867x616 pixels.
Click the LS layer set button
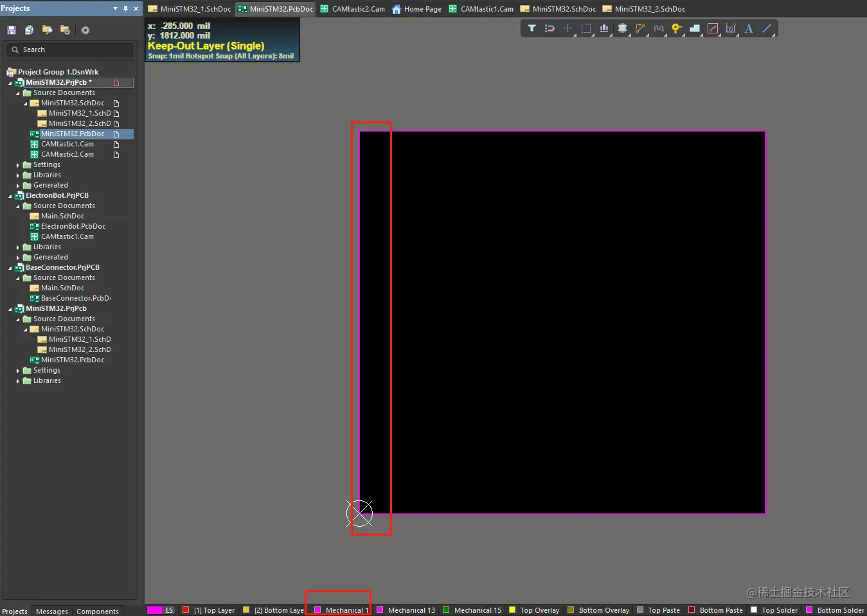tap(169, 610)
